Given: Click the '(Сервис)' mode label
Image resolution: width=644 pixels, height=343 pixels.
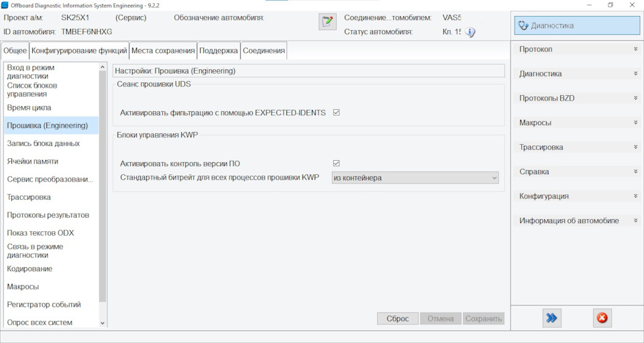Looking at the screenshot, I should [131, 17].
